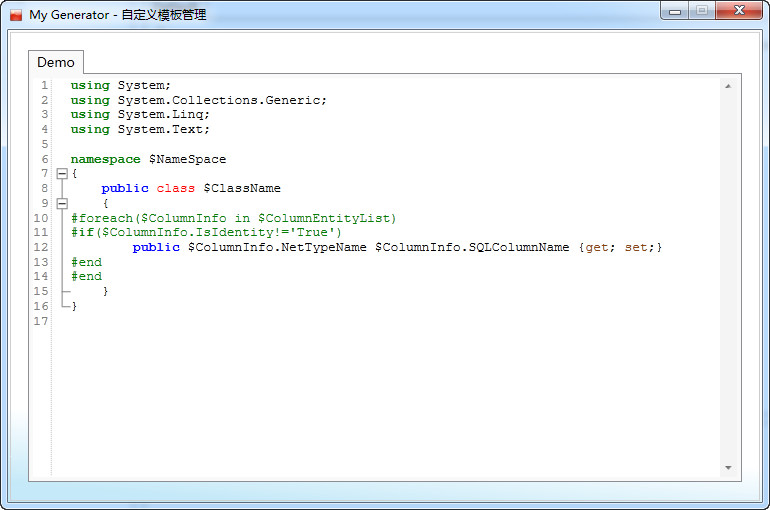The image size is (770, 510).
Task: Collapse the class fold marker on line 9
Action: [x=62, y=203]
